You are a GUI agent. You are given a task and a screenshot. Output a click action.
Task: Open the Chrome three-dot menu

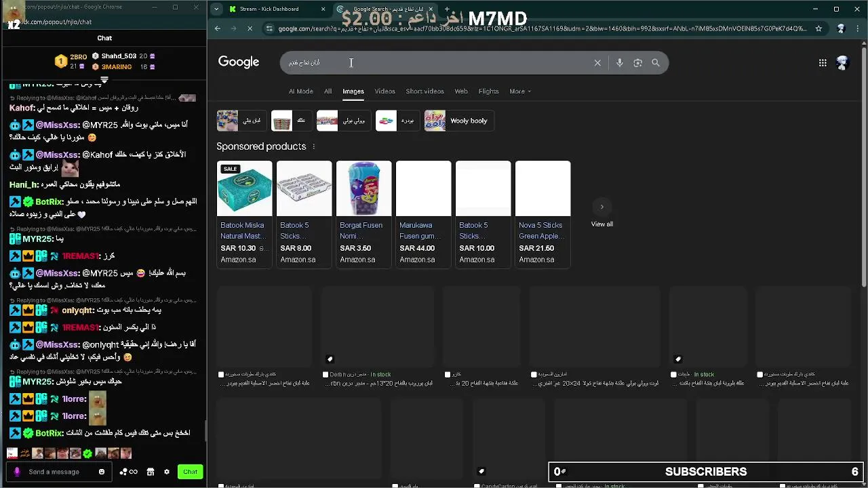pyautogui.click(x=858, y=28)
